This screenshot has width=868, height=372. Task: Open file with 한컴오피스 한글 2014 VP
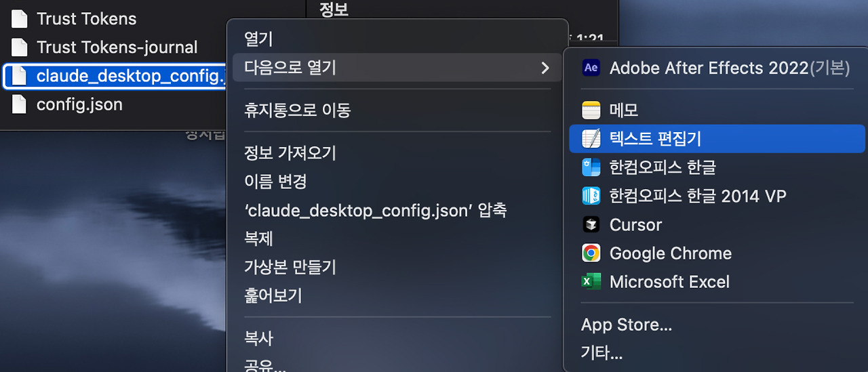click(717, 197)
